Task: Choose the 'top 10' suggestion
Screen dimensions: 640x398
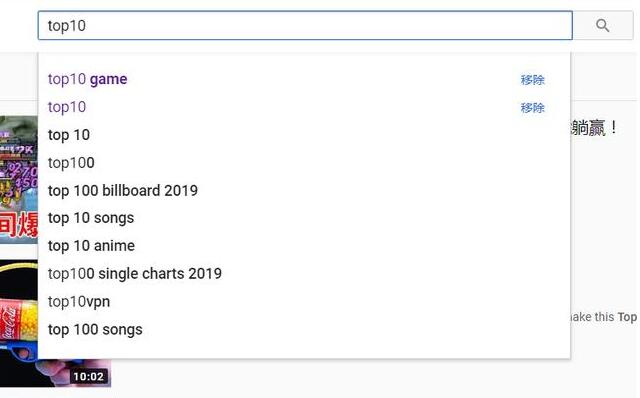Action: (x=304, y=135)
